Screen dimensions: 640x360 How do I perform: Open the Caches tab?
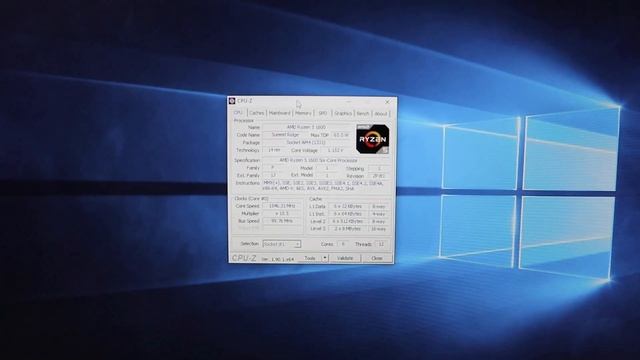click(x=256, y=113)
